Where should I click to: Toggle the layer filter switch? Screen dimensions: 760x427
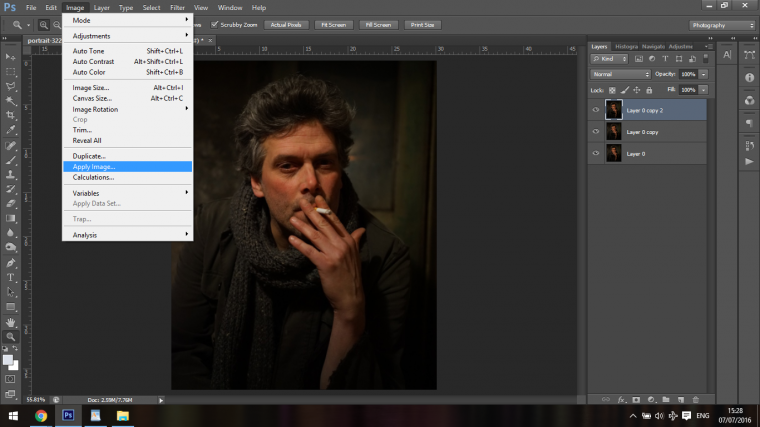coord(706,59)
